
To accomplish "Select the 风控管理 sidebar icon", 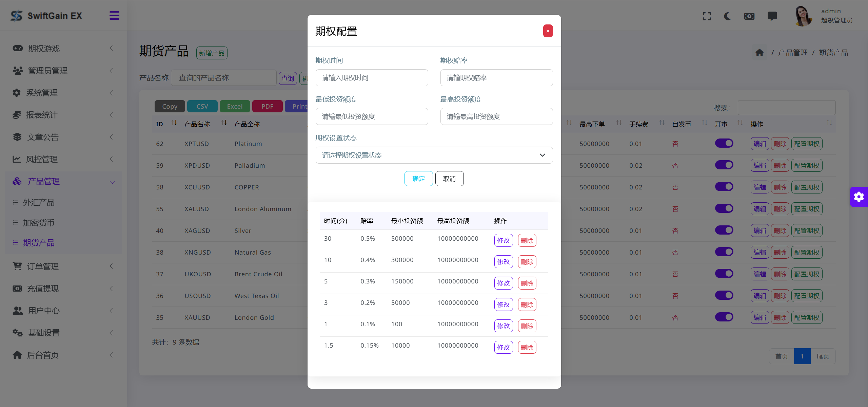I will pyautogui.click(x=17, y=159).
